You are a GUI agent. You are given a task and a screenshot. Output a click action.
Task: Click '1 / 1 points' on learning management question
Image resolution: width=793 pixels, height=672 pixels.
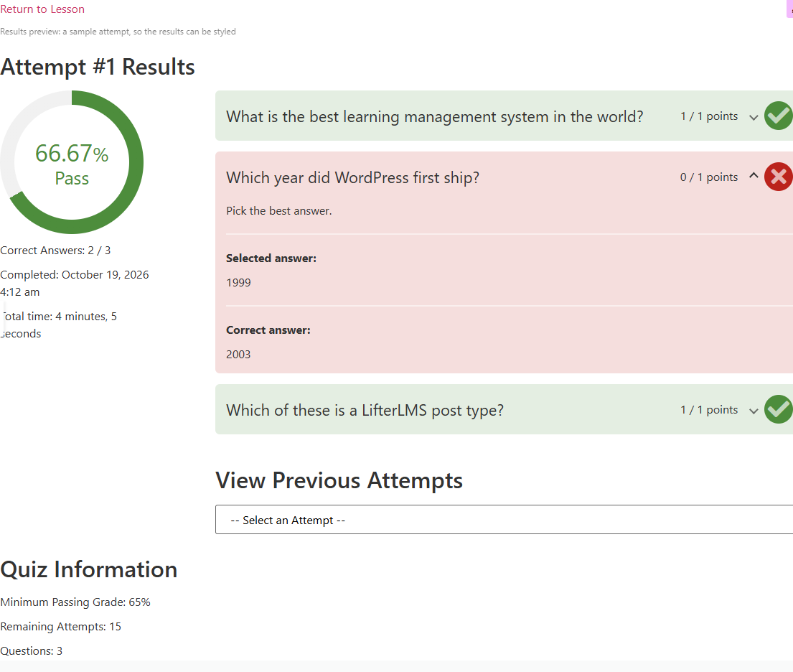(708, 116)
